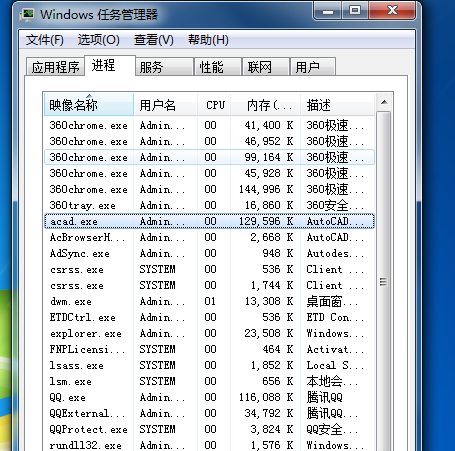
Task: Click 13,308 K memory value
Action: (269, 301)
